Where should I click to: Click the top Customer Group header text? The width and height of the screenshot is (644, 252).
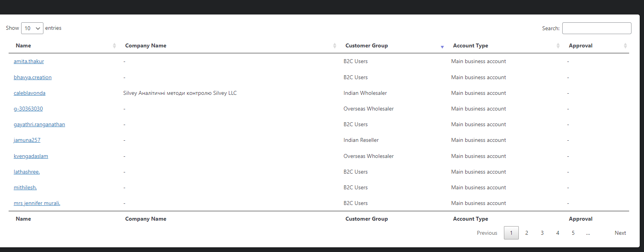[367, 46]
